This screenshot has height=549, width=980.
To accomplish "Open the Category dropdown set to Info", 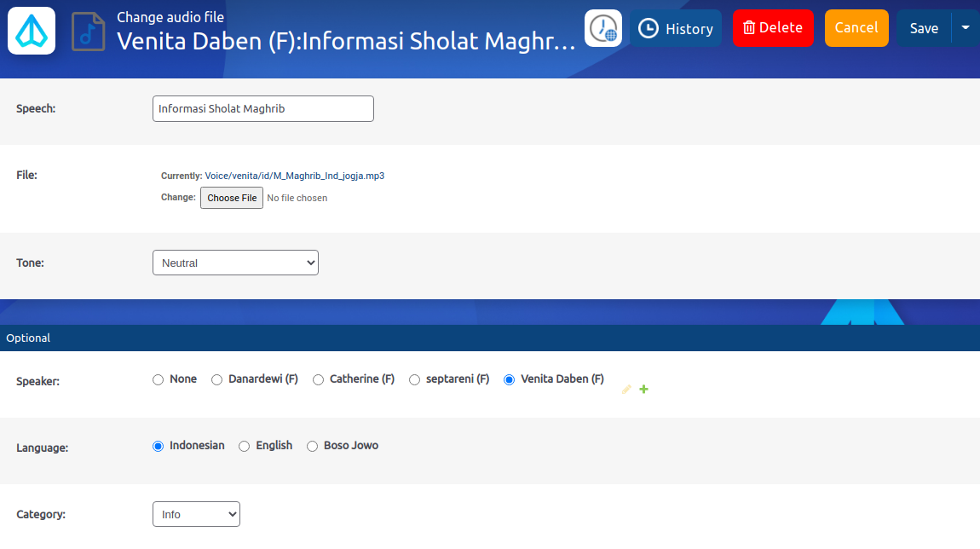I will point(196,514).
